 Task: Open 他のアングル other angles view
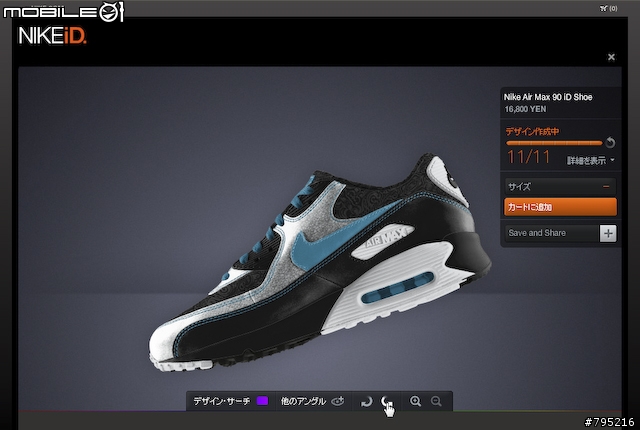pyautogui.click(x=312, y=401)
